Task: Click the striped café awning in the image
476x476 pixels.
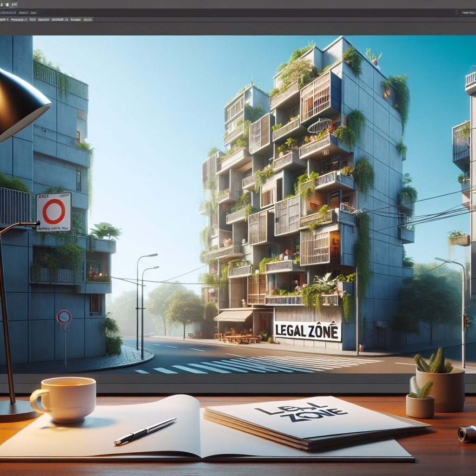Action: (233, 316)
